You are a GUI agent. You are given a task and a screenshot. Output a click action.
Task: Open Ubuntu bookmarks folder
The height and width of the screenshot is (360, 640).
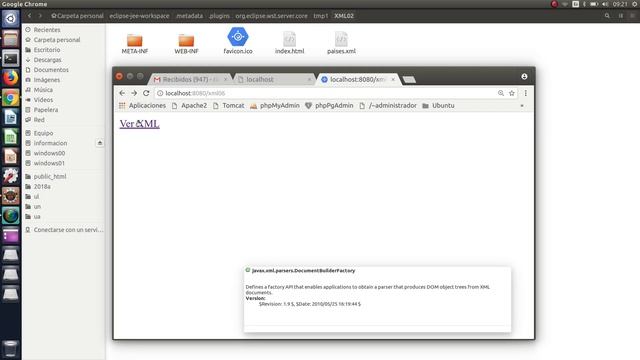coord(438,106)
